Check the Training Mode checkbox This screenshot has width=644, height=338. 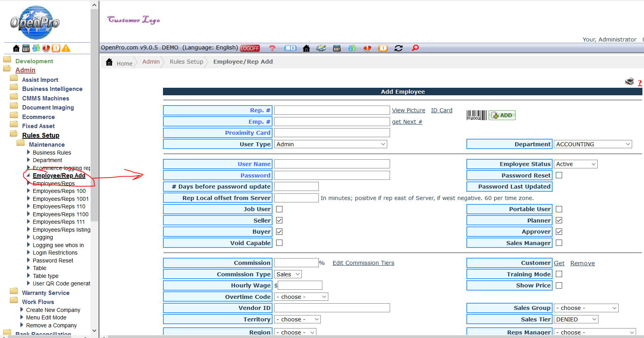tap(559, 274)
